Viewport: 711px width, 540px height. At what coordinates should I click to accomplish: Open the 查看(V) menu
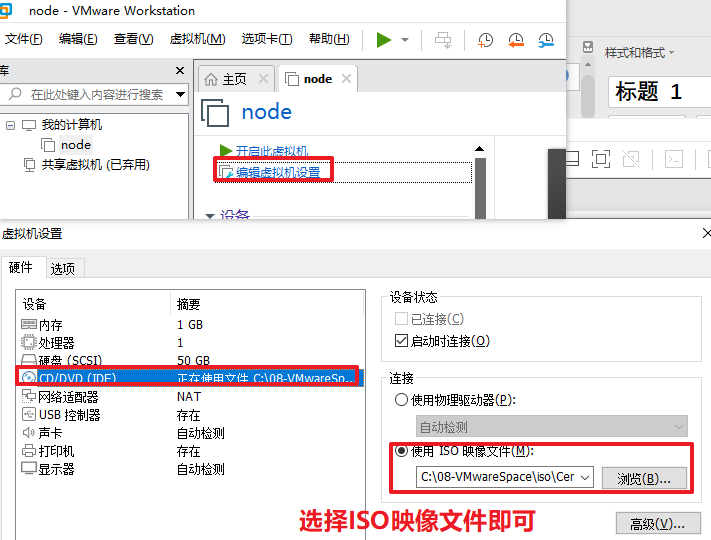coord(133,39)
